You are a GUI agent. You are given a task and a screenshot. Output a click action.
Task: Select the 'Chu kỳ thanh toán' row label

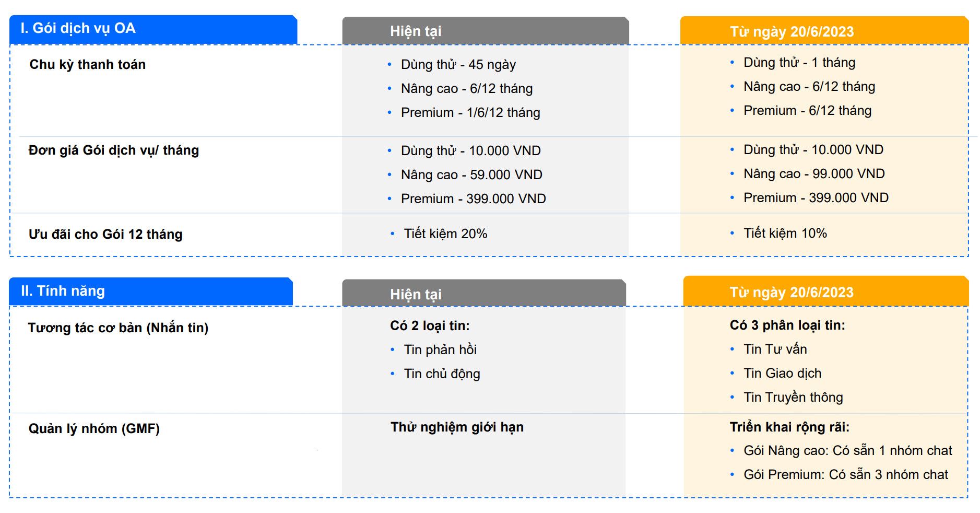pyautogui.click(x=88, y=65)
